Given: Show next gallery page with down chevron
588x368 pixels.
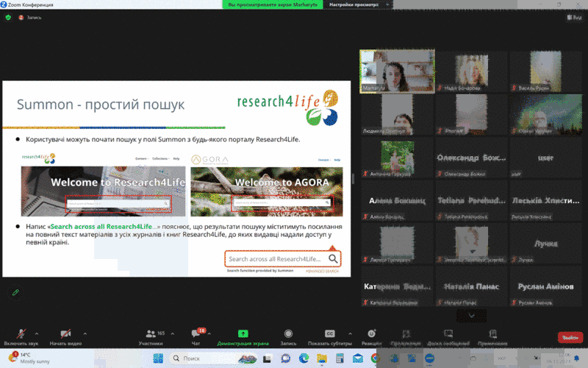Looking at the screenshot, I should [471, 316].
